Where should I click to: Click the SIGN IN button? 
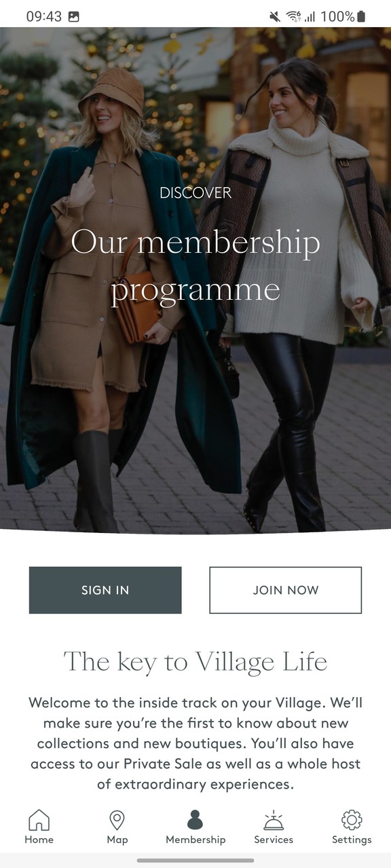pyautogui.click(x=105, y=590)
